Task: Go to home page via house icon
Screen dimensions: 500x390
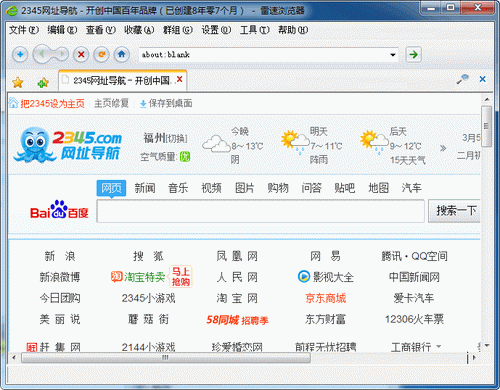Action: pyautogui.click(x=122, y=54)
